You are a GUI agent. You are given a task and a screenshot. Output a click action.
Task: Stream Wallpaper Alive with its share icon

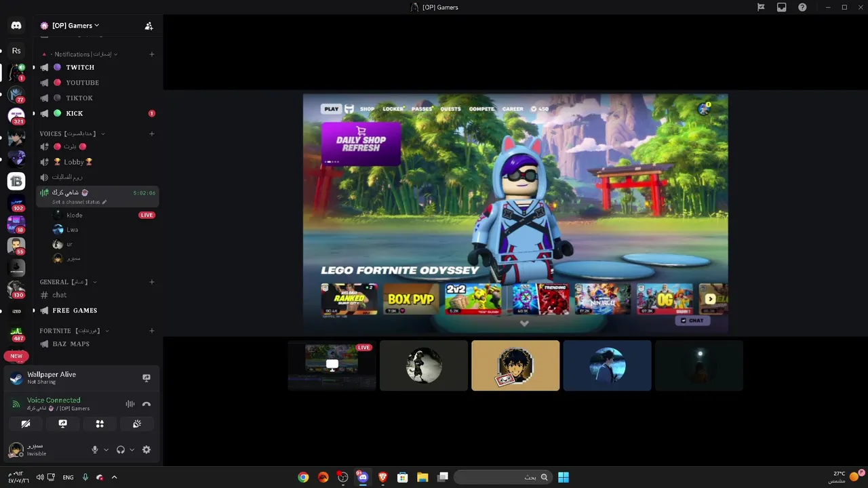tap(146, 378)
